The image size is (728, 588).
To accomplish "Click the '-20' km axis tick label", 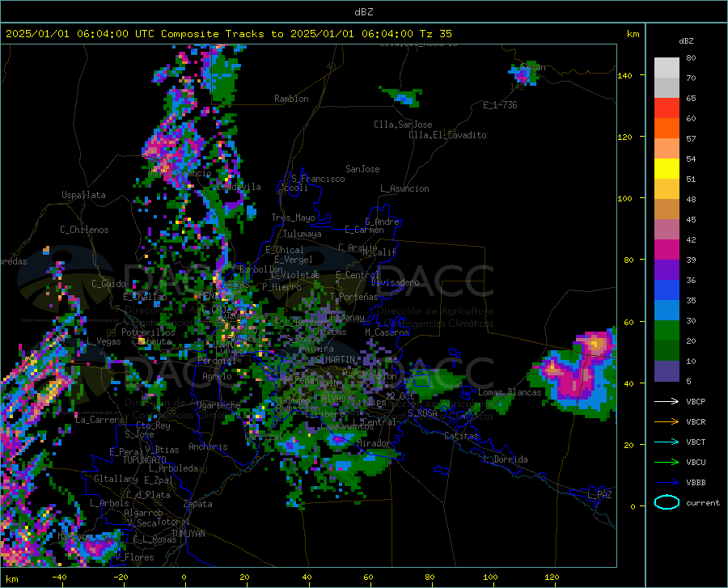I will click(121, 577).
